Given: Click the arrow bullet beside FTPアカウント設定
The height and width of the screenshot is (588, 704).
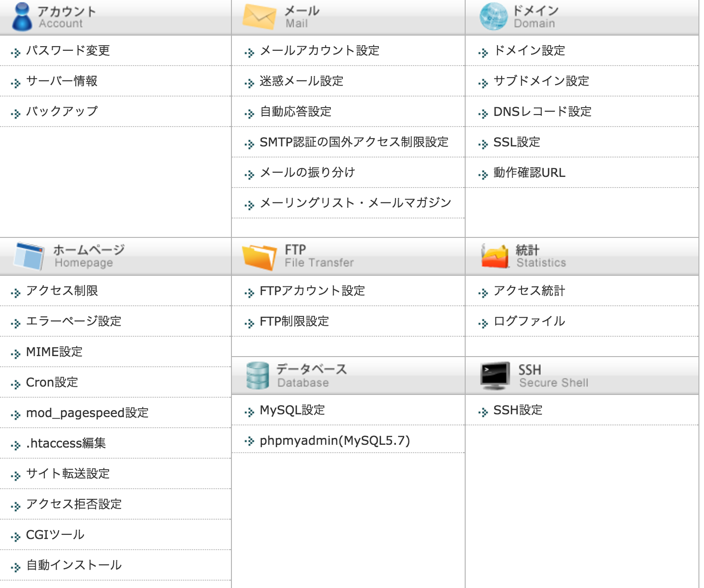Looking at the screenshot, I should point(249,293).
